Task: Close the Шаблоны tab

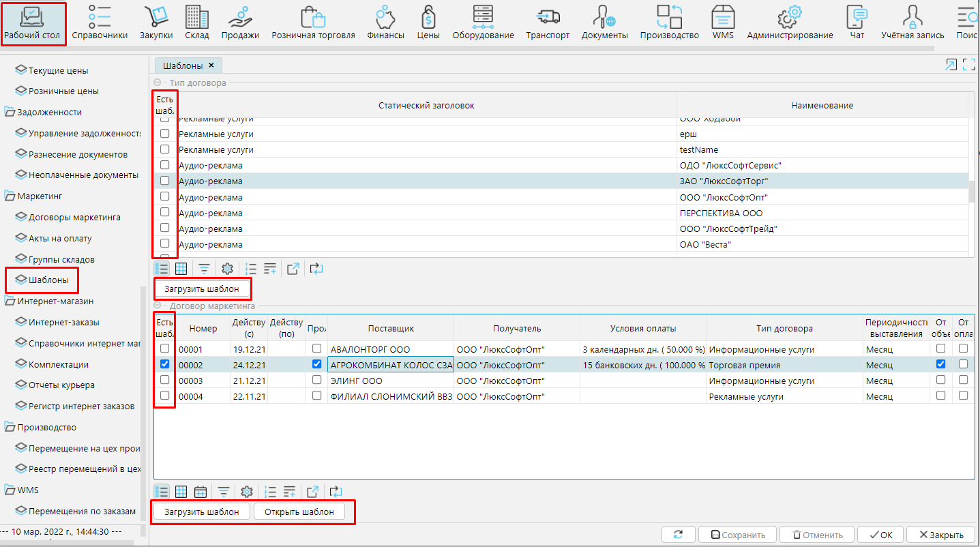Action: point(211,65)
